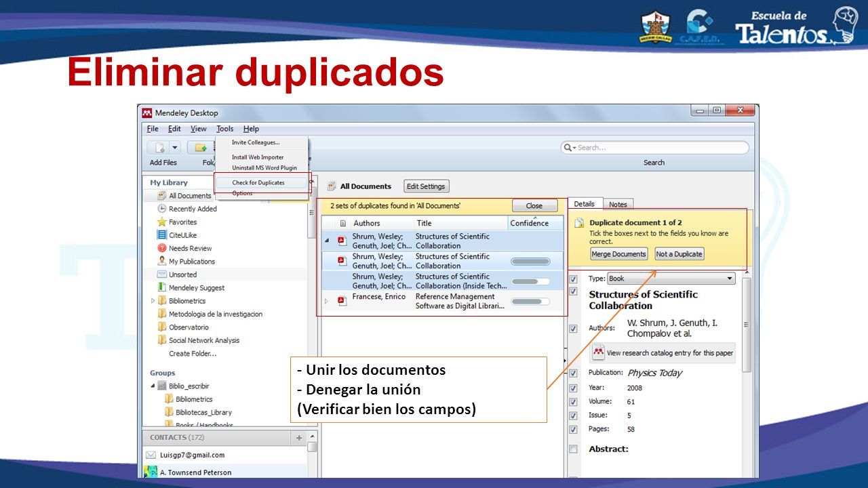Toggle the Volume field checkbox
This screenshot has width=868, height=488.
(x=573, y=402)
